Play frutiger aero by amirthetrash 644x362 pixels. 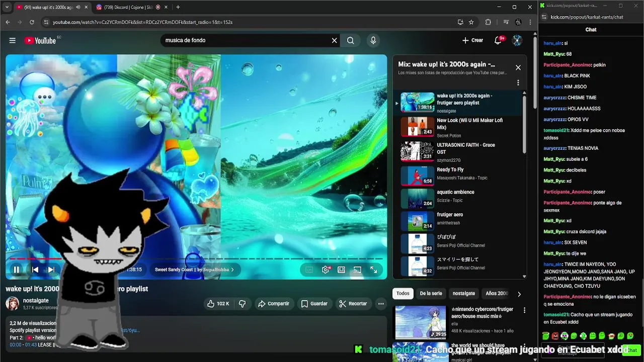(x=458, y=221)
